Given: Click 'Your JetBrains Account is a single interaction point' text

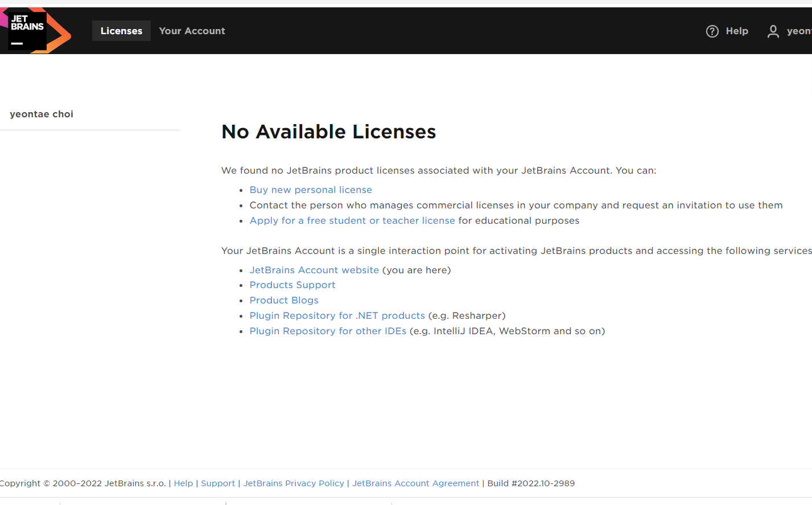Looking at the screenshot, I should (x=517, y=251).
